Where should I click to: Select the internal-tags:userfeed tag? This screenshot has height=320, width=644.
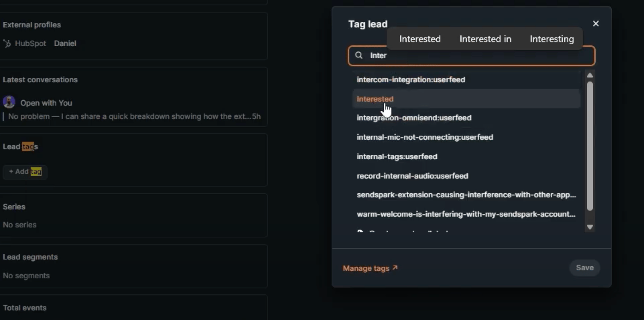coord(466,157)
